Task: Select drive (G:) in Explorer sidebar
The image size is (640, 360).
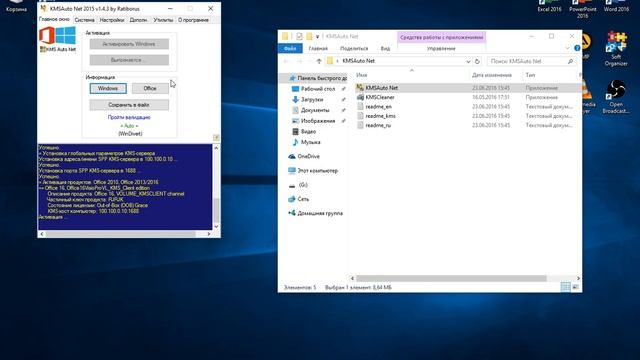Action: tap(302, 185)
